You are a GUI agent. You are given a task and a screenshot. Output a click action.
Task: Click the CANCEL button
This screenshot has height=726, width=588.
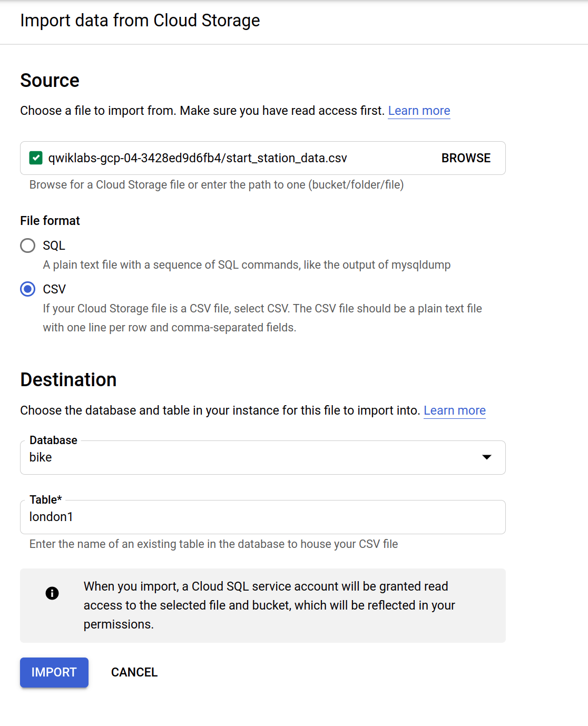(134, 672)
